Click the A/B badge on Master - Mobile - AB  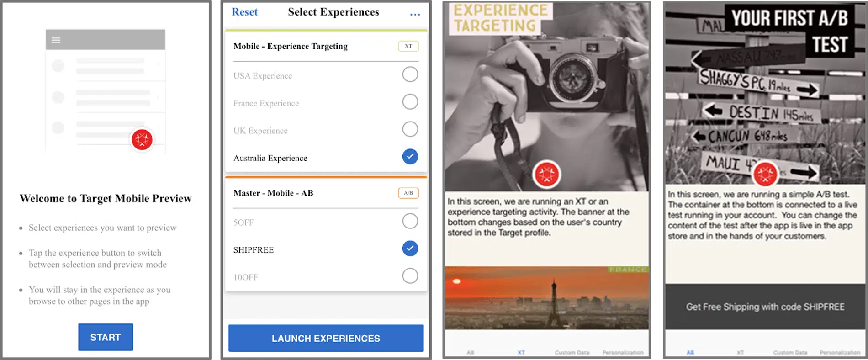408,193
